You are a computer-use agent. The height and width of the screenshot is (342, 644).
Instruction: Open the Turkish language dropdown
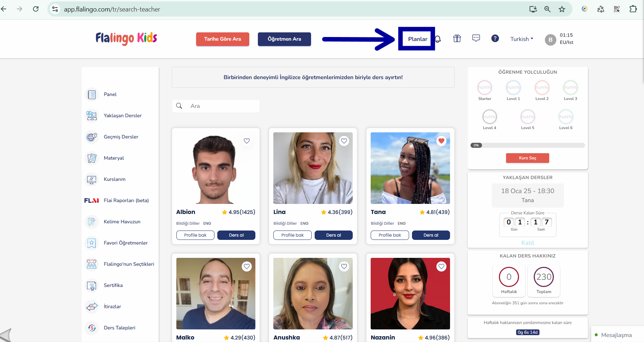(x=522, y=39)
